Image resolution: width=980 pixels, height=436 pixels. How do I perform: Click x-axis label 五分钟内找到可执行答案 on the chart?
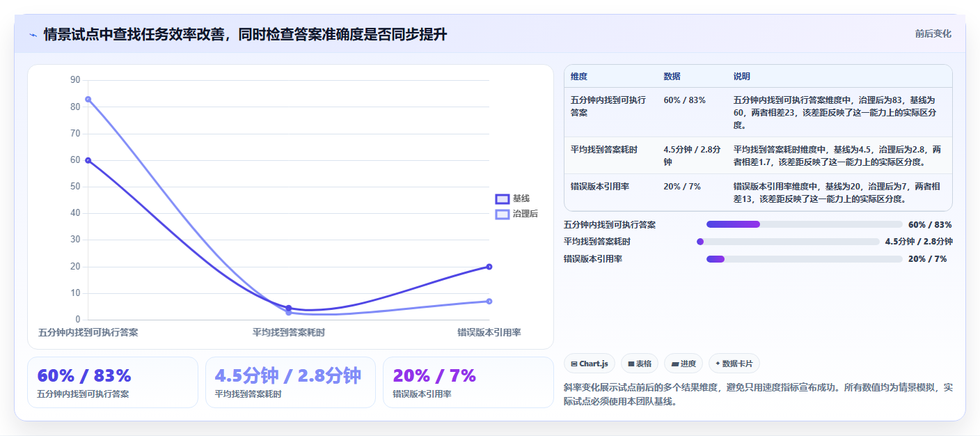tap(88, 332)
